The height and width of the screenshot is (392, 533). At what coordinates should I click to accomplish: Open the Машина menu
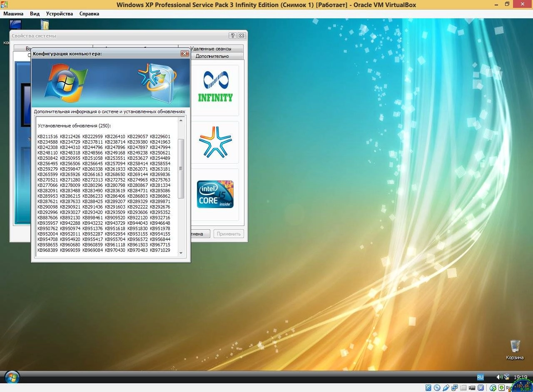tap(13, 14)
